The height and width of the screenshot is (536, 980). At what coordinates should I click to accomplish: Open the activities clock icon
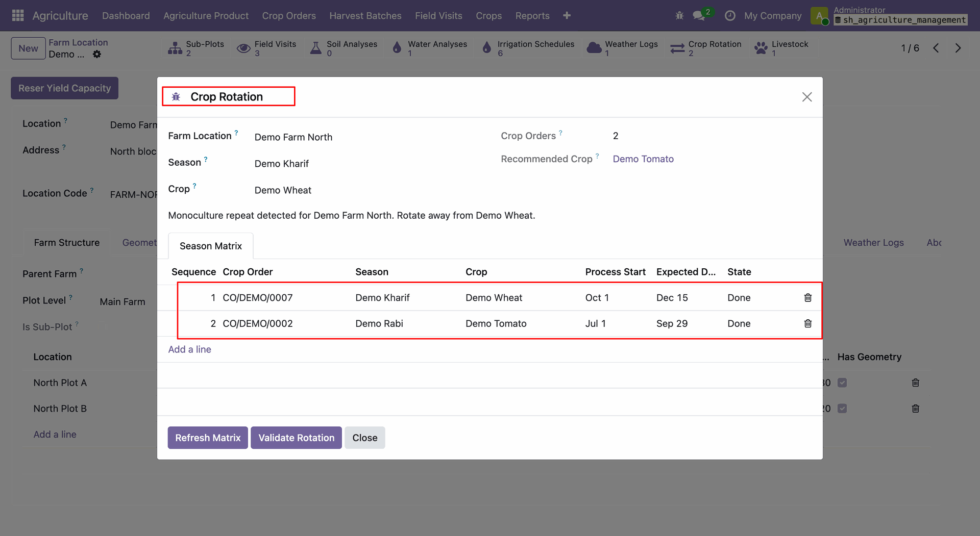coord(730,16)
